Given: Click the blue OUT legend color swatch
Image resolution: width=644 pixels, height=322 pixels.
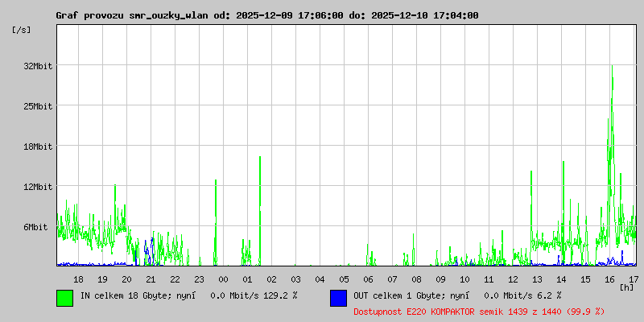Looking at the screenshot, I should point(338,298).
